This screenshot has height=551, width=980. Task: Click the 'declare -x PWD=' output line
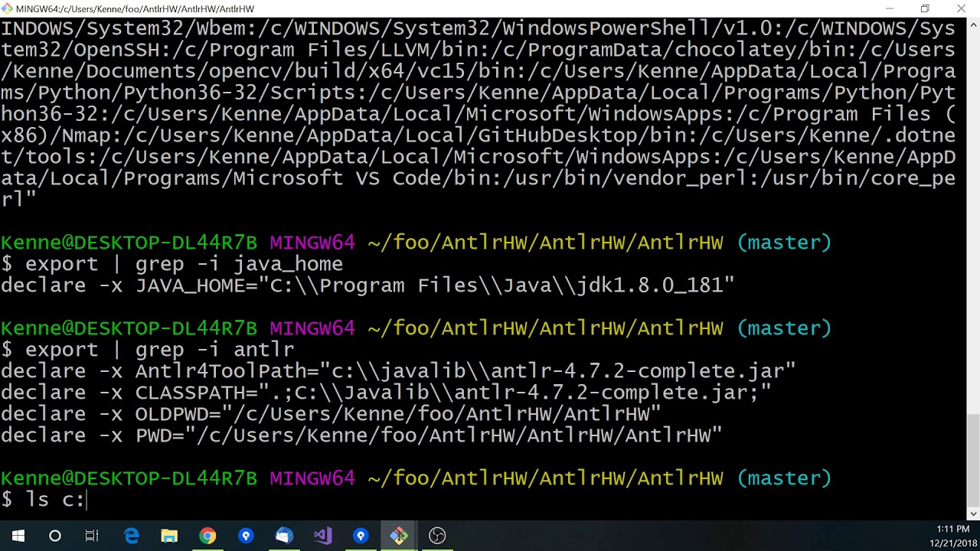click(x=361, y=435)
